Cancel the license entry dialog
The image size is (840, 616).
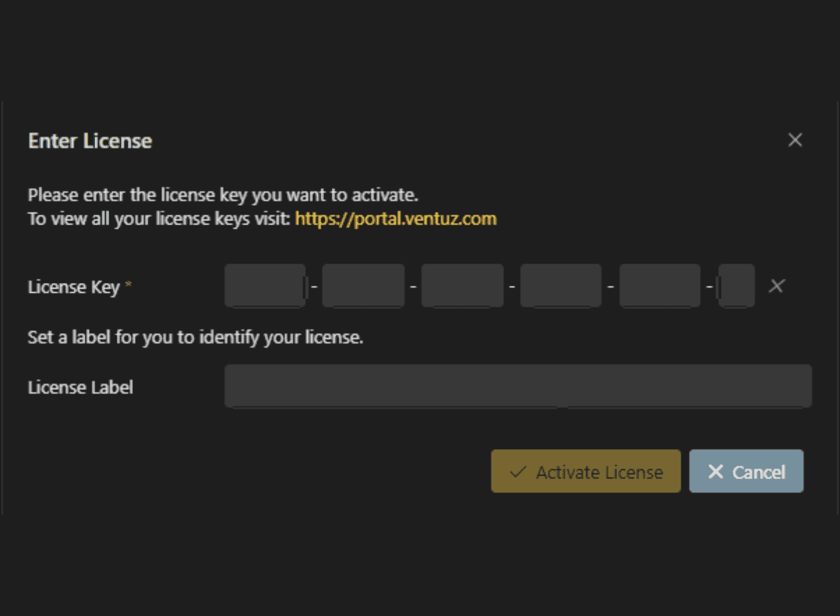(x=746, y=472)
